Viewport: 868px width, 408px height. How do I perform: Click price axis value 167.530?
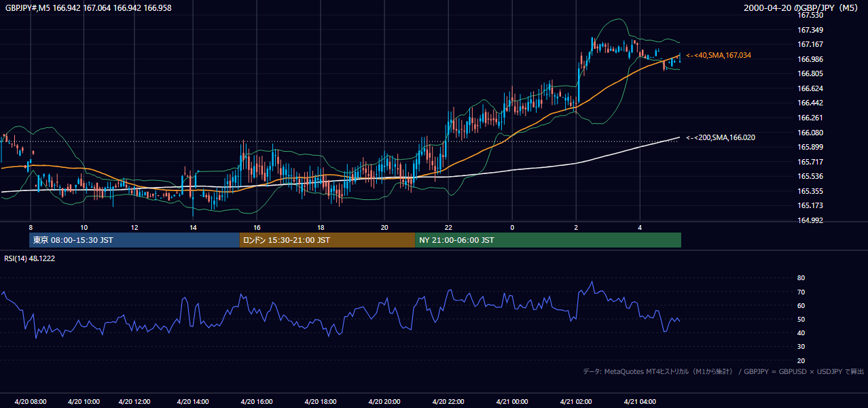pos(810,15)
